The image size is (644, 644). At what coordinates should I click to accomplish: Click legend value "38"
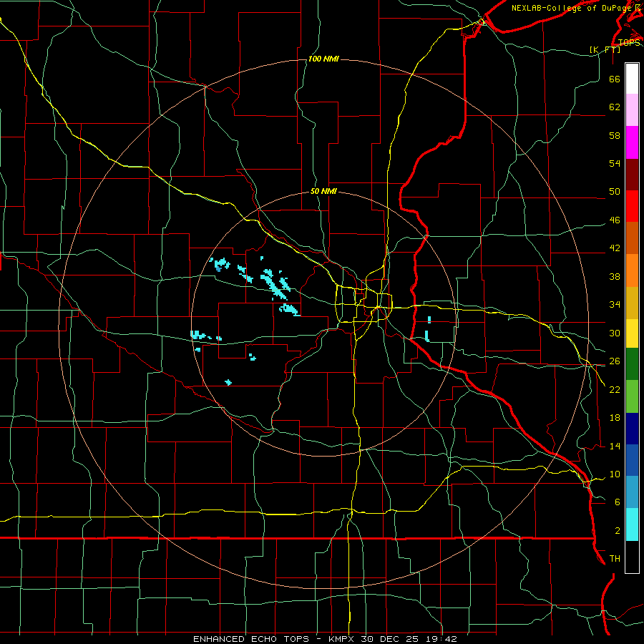pyautogui.click(x=615, y=276)
